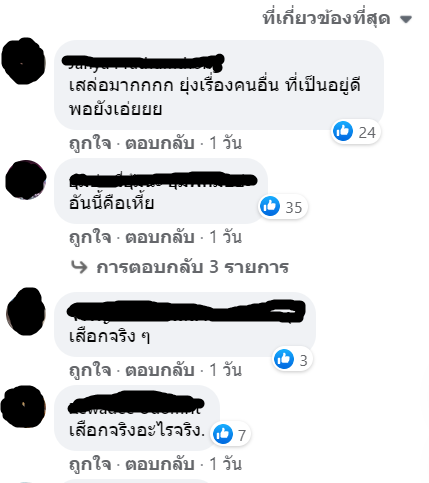Like the comment เสล่อมากกกก

[x=90, y=143]
